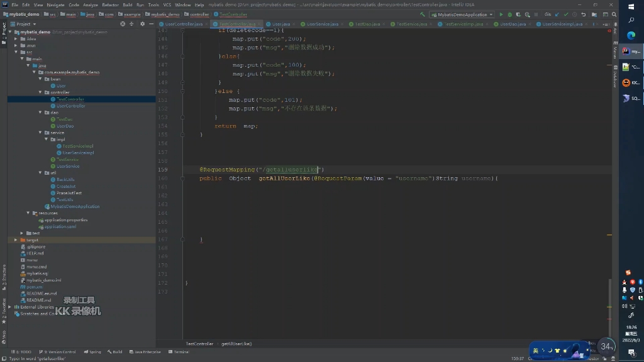This screenshot has width=644, height=362.
Task: Expand the .idea folder
Action: click(16, 38)
